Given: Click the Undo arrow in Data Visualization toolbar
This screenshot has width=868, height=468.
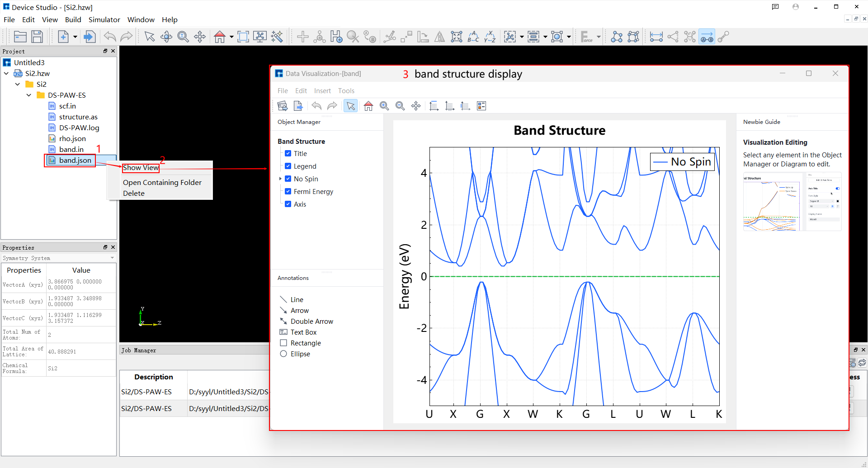Looking at the screenshot, I should (316, 106).
